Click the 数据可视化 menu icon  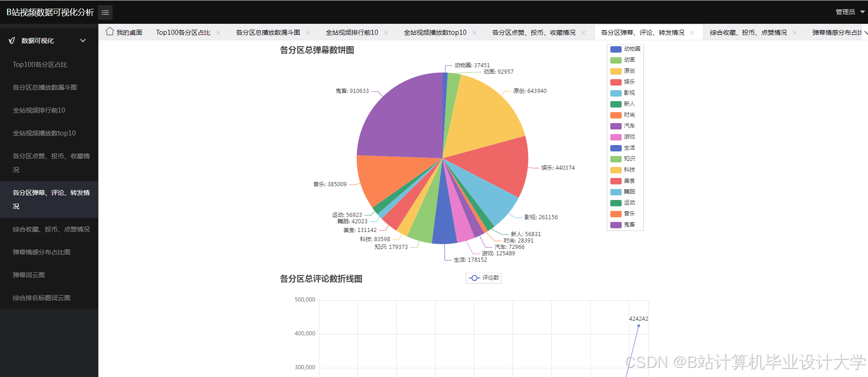pyautogui.click(x=12, y=41)
